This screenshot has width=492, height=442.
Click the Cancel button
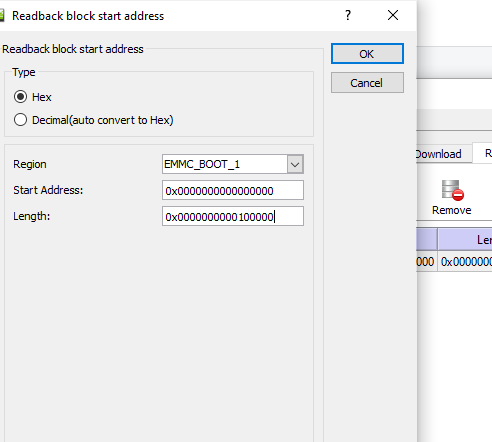click(x=367, y=83)
